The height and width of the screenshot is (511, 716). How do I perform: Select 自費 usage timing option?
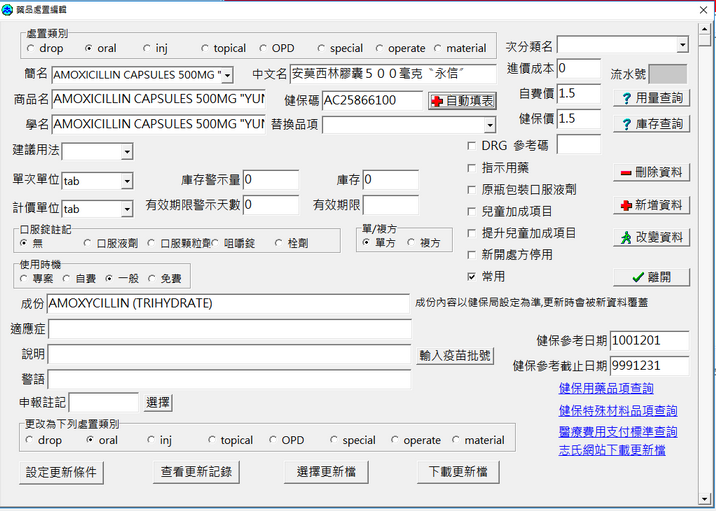click(x=66, y=278)
